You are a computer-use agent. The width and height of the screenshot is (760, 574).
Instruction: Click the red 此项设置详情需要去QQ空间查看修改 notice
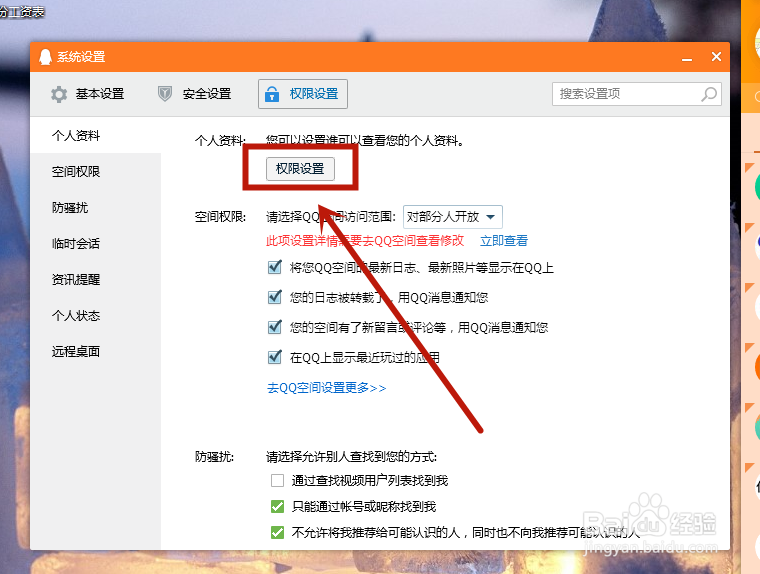(x=364, y=240)
